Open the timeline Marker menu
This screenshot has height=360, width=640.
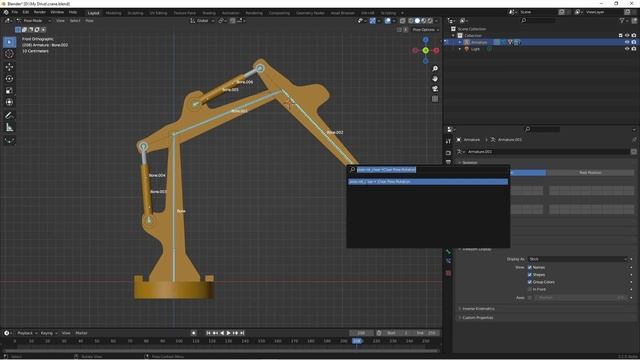(81, 333)
